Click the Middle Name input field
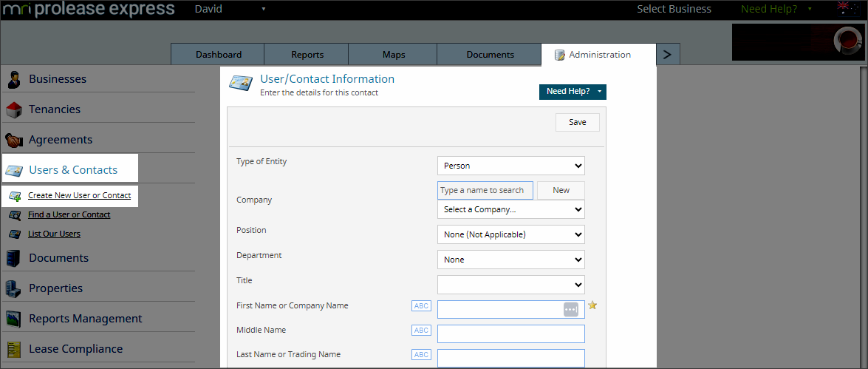Screen dimensions: 868x369 pyautogui.click(x=511, y=334)
